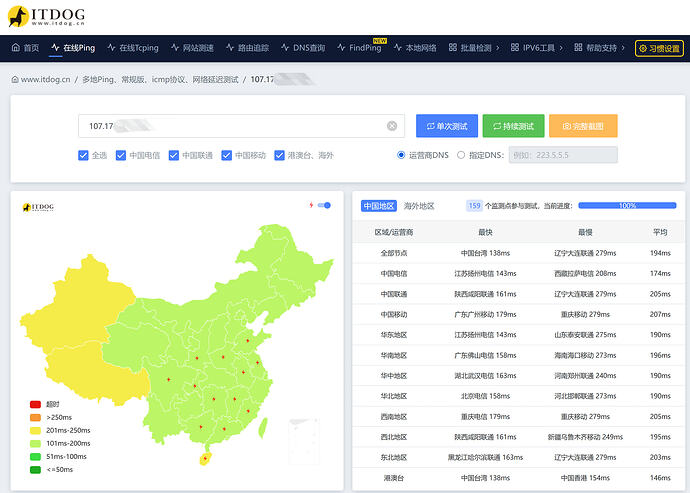Select the 在线Ping nav item
This screenshot has height=493, width=690.
[x=73, y=48]
